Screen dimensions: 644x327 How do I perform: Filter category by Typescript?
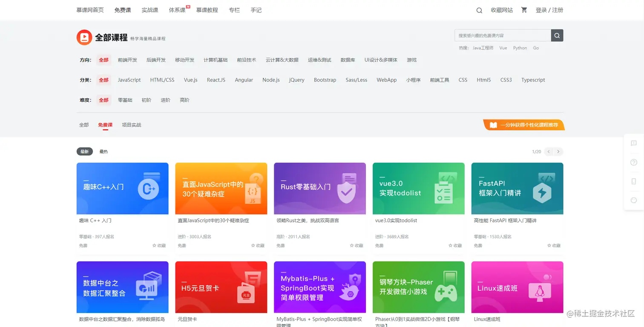coord(533,80)
